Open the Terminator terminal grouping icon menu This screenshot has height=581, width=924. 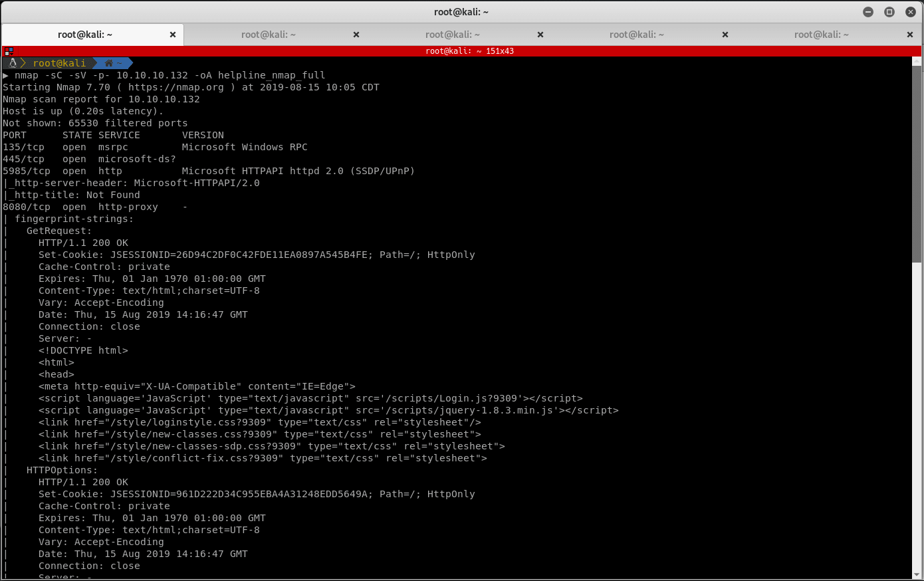(9, 51)
